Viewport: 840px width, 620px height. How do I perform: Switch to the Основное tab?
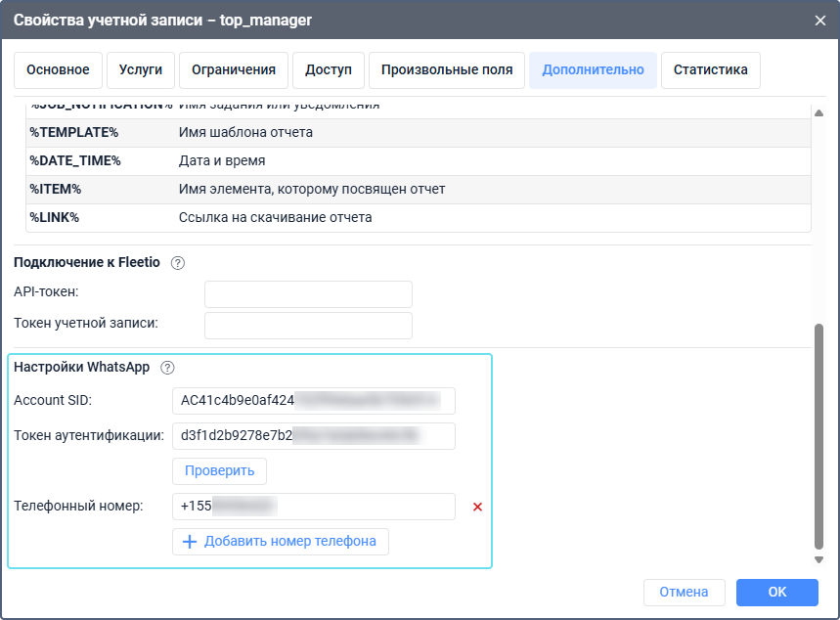[58, 70]
